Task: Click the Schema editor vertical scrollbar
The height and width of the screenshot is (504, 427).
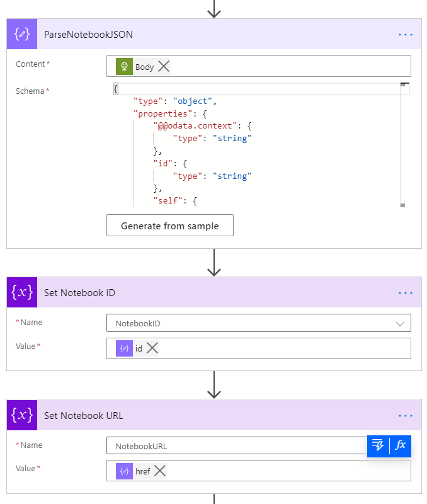Action: pos(403,145)
